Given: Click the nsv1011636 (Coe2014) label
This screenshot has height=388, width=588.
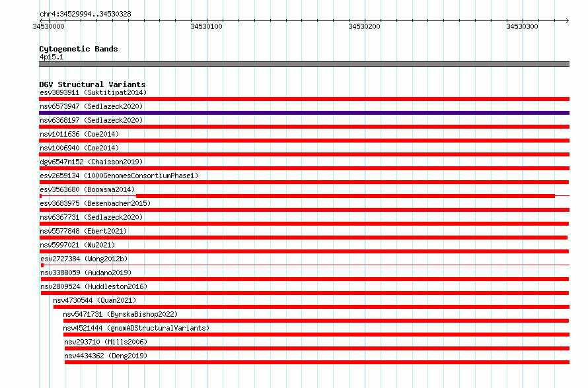Looking at the screenshot, I should 79,134.
